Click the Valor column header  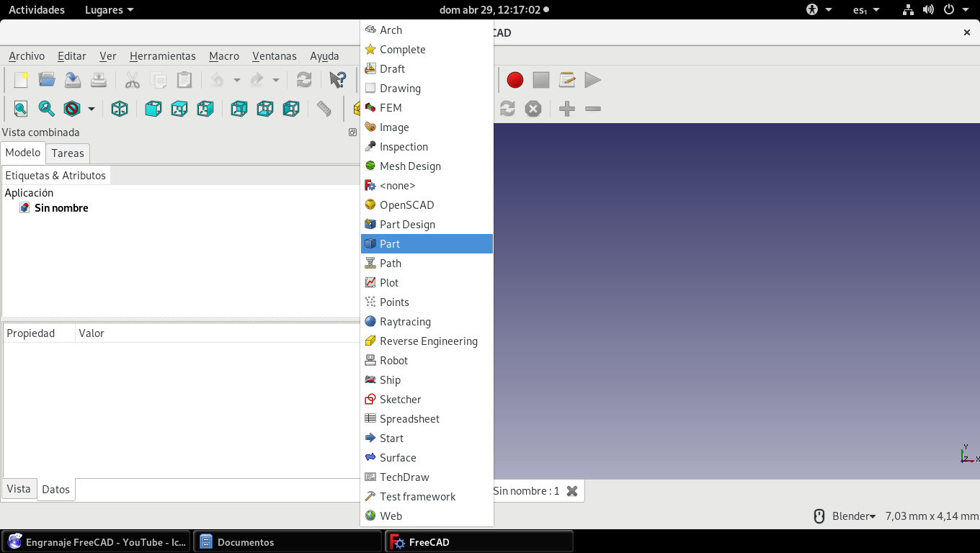216,333
